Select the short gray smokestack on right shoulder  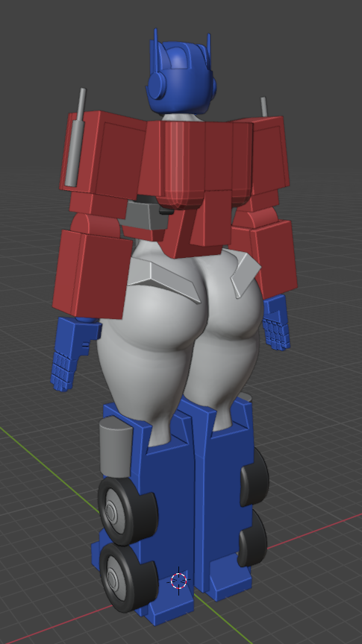[x=263, y=107]
